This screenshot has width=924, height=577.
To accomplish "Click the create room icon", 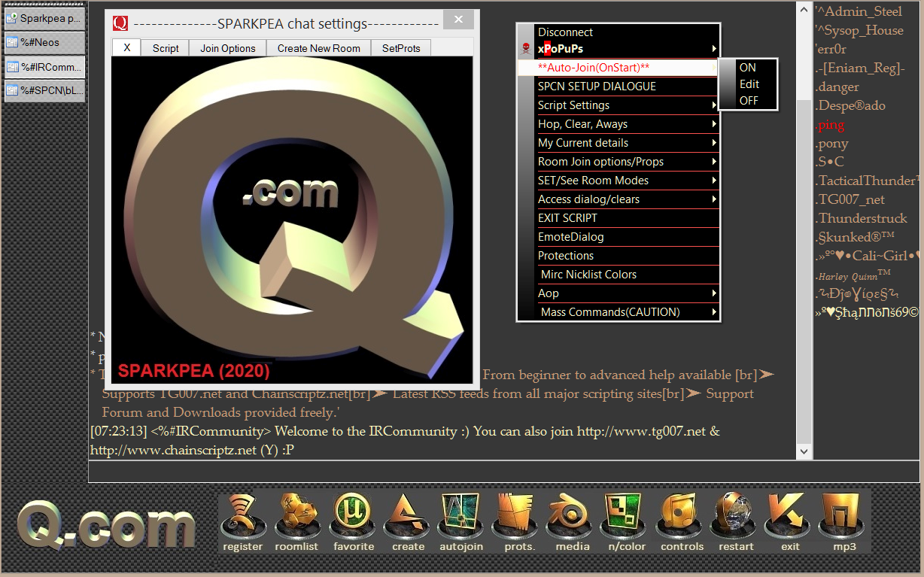I will click(x=408, y=523).
